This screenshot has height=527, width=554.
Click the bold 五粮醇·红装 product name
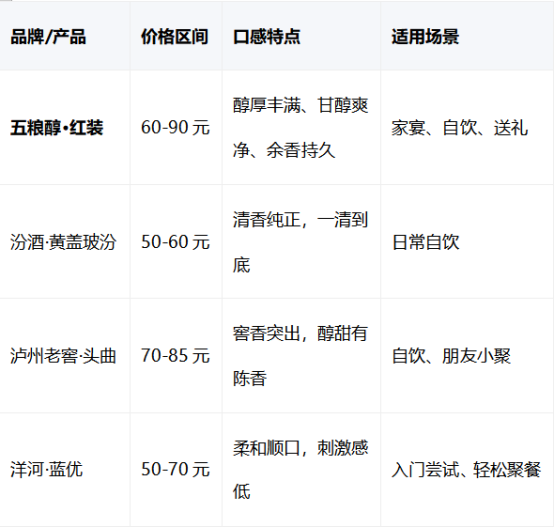tap(57, 128)
